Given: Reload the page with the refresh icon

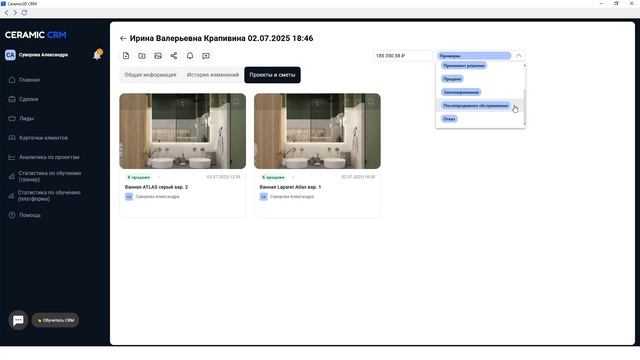Looking at the screenshot, I should click(x=24, y=13).
